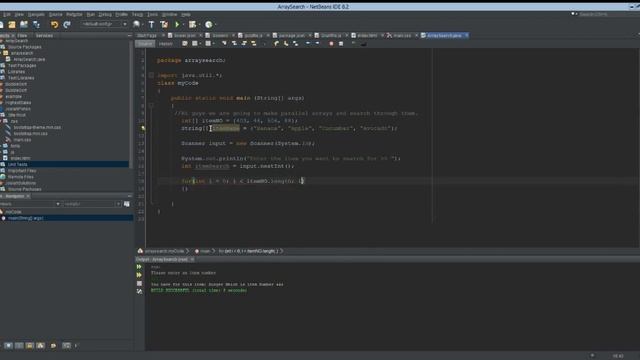Viewport: 640px width, 360px height.
Task: Click the Navigator filter icon beside the dropdowns
Action: tap(127, 204)
